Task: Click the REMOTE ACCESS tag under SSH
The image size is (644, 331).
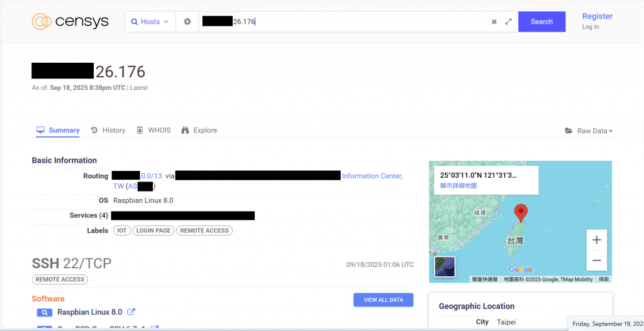Action: tap(60, 279)
